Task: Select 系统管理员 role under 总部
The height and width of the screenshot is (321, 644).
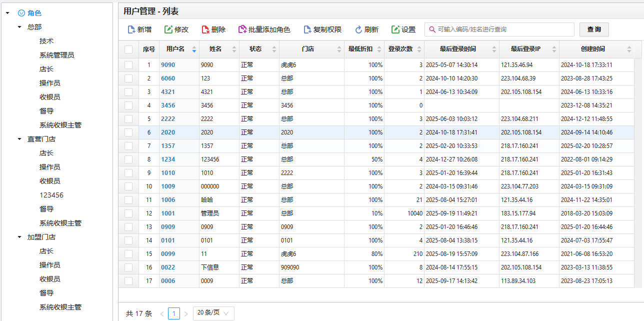Action: pyautogui.click(x=56, y=55)
